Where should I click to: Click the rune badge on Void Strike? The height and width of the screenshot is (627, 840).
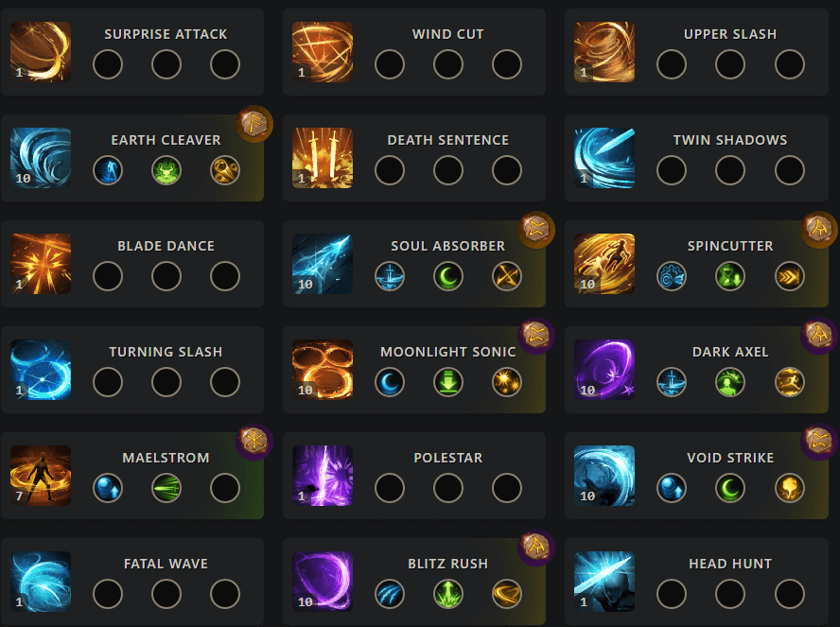(x=818, y=441)
